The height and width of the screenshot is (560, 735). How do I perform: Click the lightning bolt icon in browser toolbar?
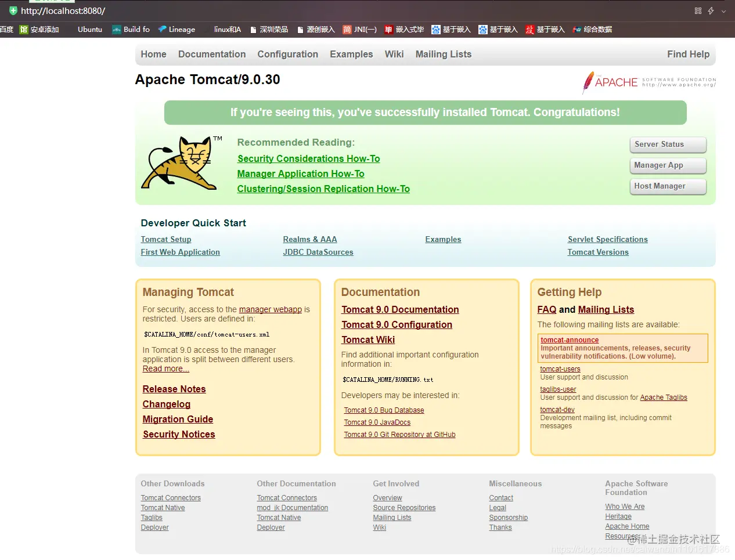[711, 10]
